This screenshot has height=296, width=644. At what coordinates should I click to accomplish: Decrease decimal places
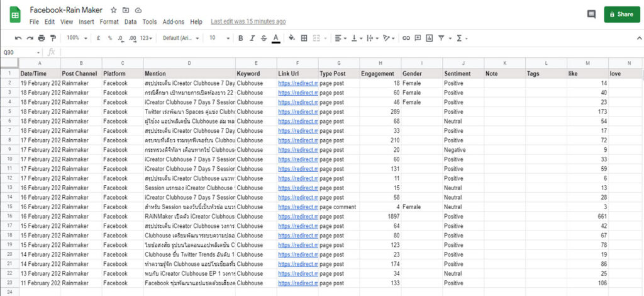[121, 38]
